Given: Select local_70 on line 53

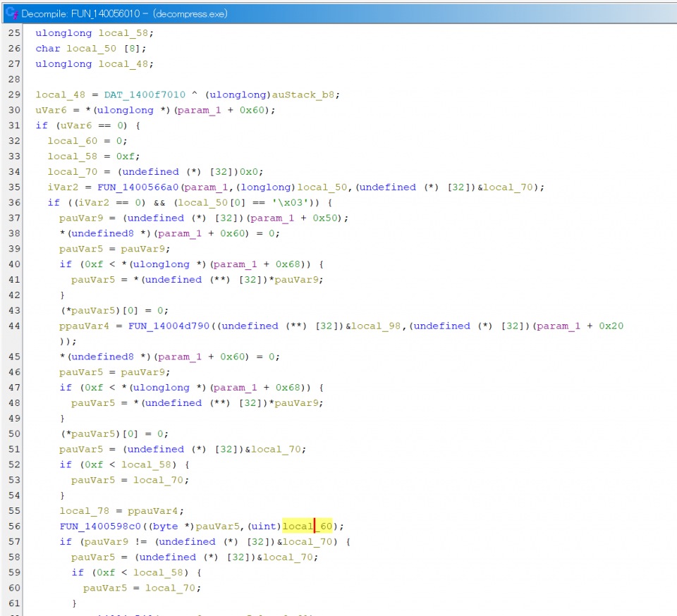Looking at the screenshot, I should pos(158,481).
